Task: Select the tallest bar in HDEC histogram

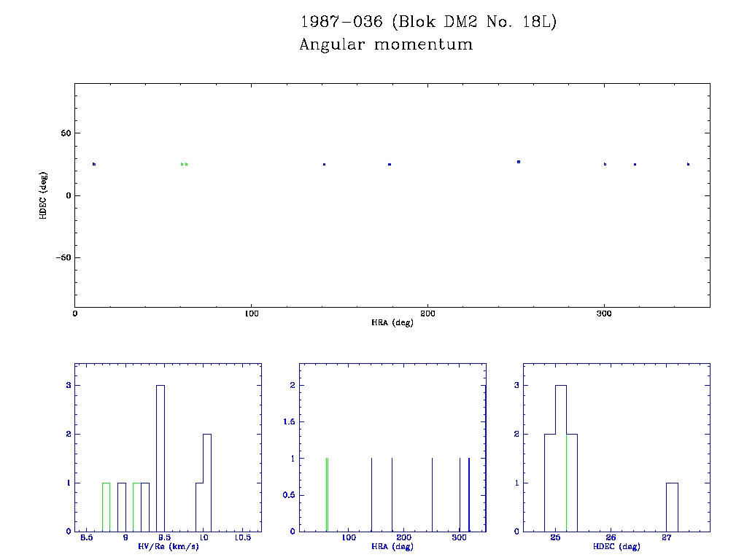Action: click(561, 458)
